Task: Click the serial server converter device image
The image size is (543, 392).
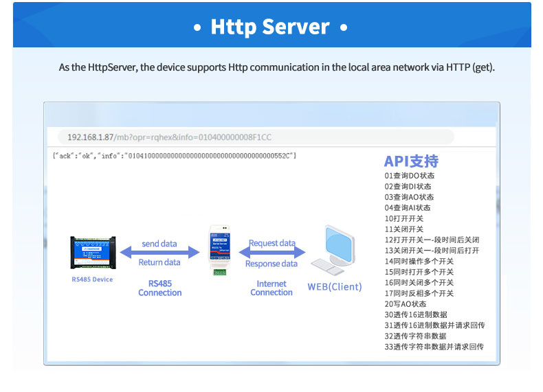Action: (x=219, y=249)
